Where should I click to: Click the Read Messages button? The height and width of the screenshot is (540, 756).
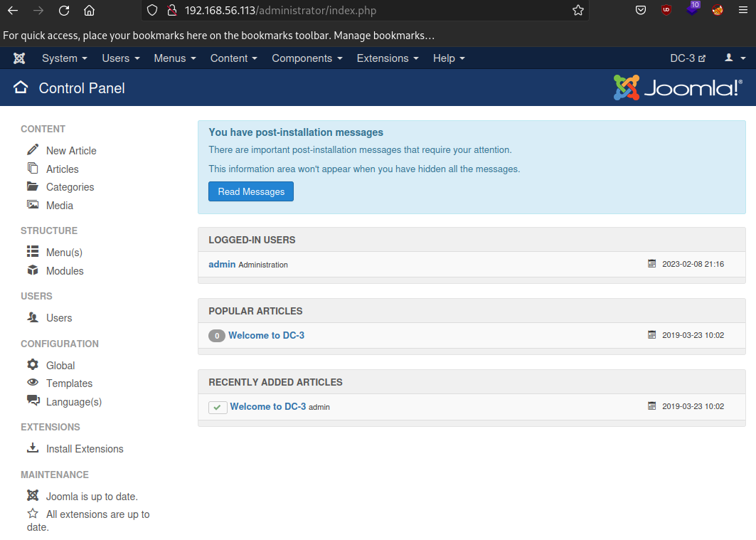click(x=250, y=191)
